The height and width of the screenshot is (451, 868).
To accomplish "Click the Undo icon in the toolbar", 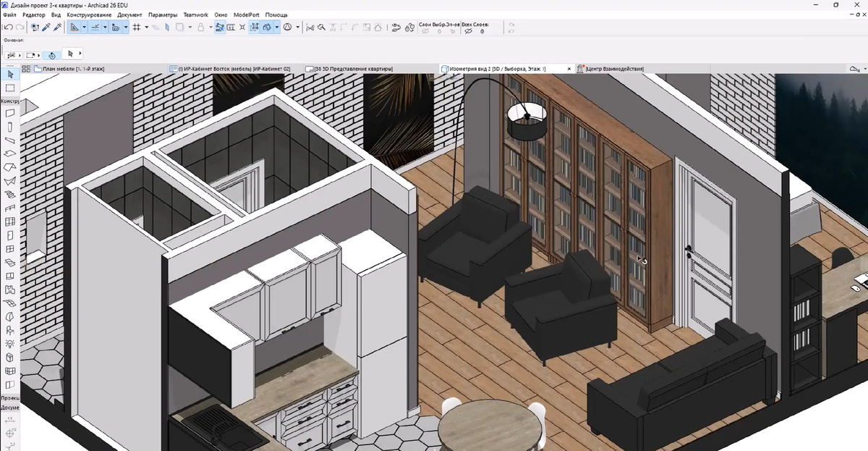I will tap(8, 27).
